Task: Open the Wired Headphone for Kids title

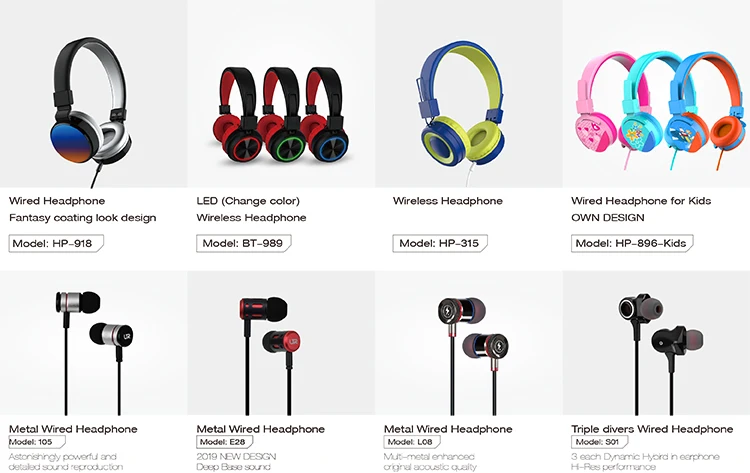Action: coord(641,201)
